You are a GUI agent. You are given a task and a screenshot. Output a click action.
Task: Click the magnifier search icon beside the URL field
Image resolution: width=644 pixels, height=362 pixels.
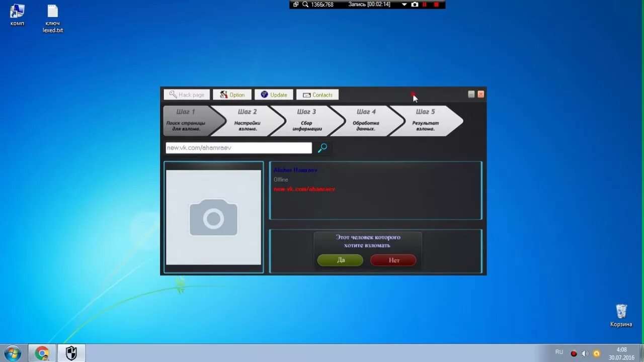point(323,148)
